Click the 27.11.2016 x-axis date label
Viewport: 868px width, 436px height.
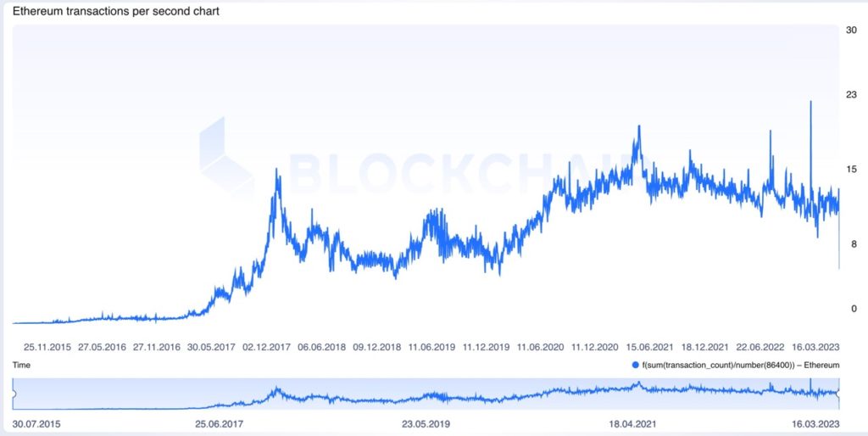157,348
